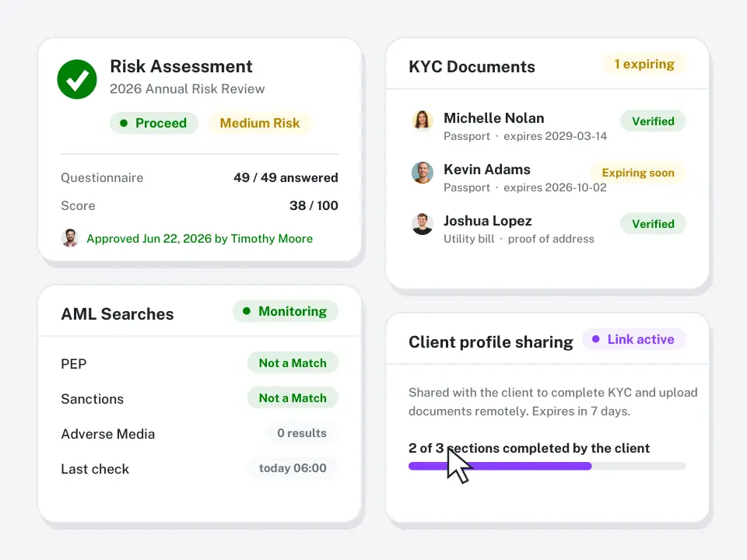
Task: Click the Passport expires 2029-03-14 detail
Action: [x=525, y=136]
